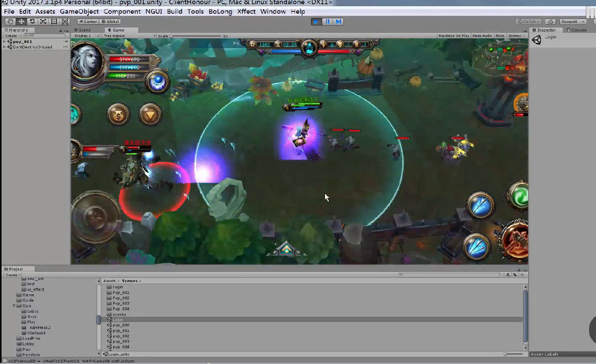This screenshot has height=364, width=596.
Task: Select the Hand tool
Action: pos(10,22)
